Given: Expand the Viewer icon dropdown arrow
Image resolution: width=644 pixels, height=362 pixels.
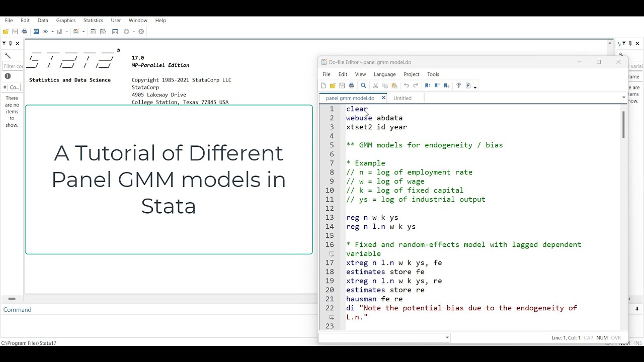Looking at the screenshot, I should [52, 32].
